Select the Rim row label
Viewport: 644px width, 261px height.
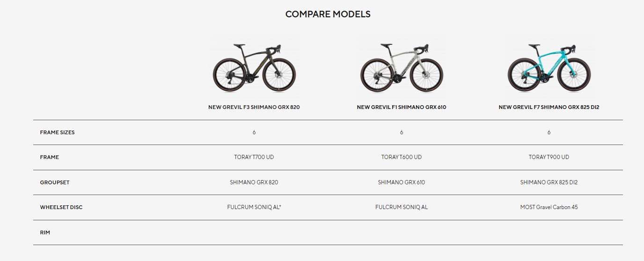pos(45,232)
